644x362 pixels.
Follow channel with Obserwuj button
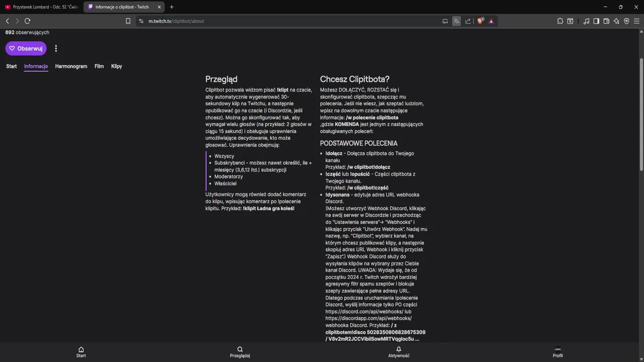26,49
